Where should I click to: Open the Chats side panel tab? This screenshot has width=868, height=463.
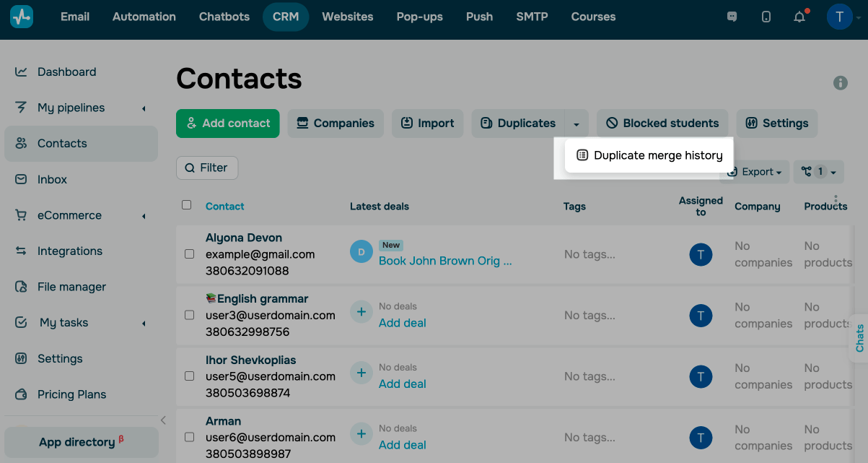point(859,338)
